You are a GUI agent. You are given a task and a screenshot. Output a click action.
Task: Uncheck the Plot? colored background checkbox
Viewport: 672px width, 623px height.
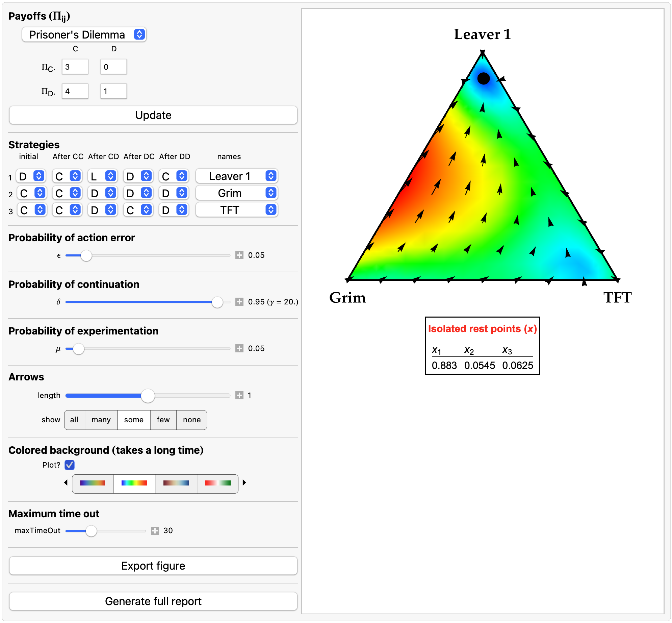[70, 465]
